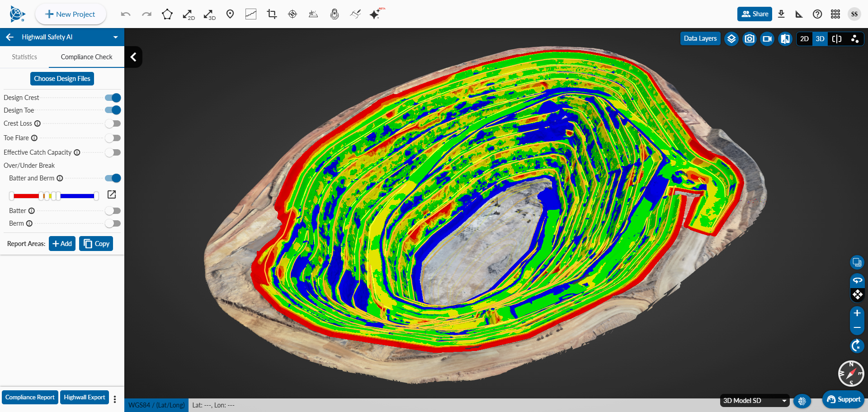
Task: Click the red segment of color range slider
Action: click(x=26, y=196)
